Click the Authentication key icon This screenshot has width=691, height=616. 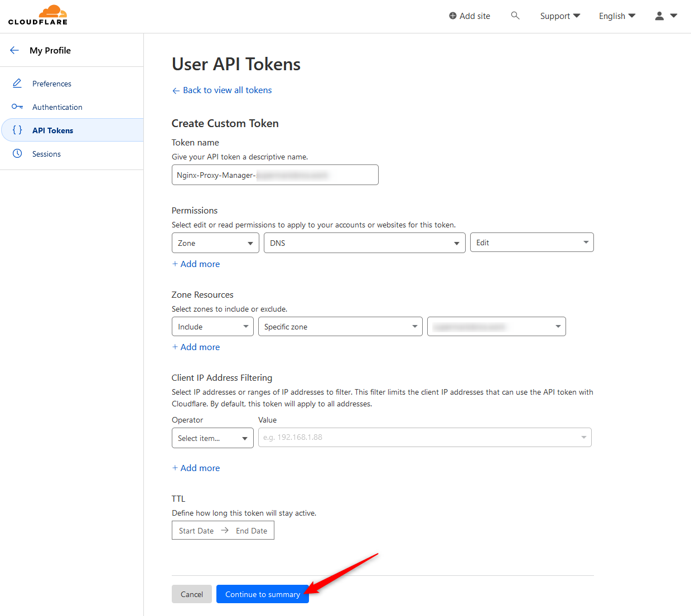(x=17, y=107)
